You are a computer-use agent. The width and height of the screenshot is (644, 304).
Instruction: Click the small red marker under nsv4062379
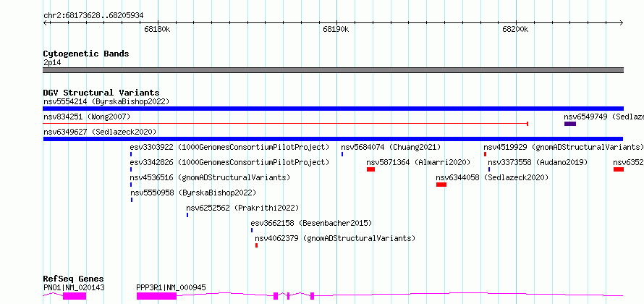tap(256, 245)
